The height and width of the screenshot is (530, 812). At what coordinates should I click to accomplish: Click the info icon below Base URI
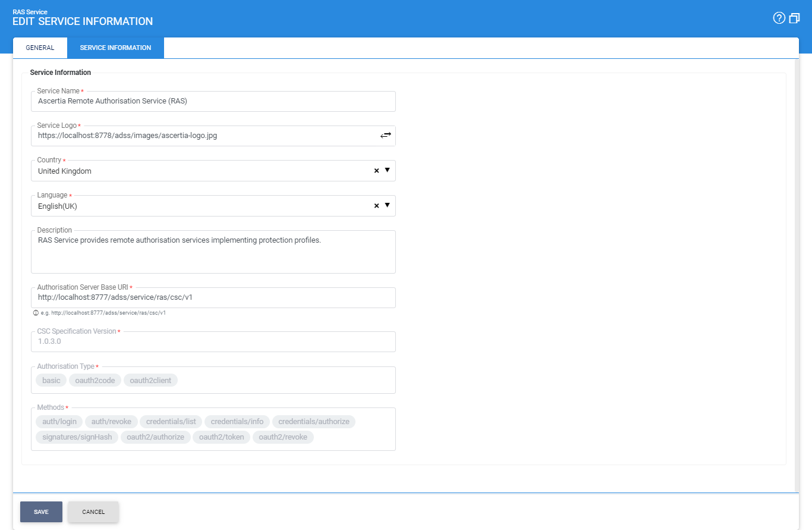pyautogui.click(x=36, y=312)
